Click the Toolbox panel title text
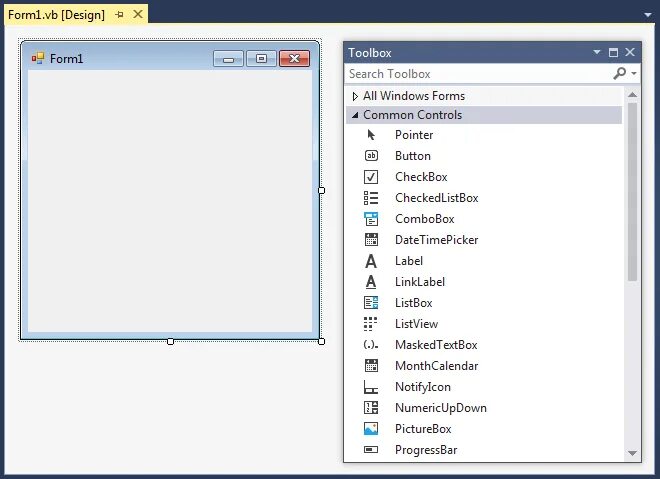 click(x=370, y=53)
